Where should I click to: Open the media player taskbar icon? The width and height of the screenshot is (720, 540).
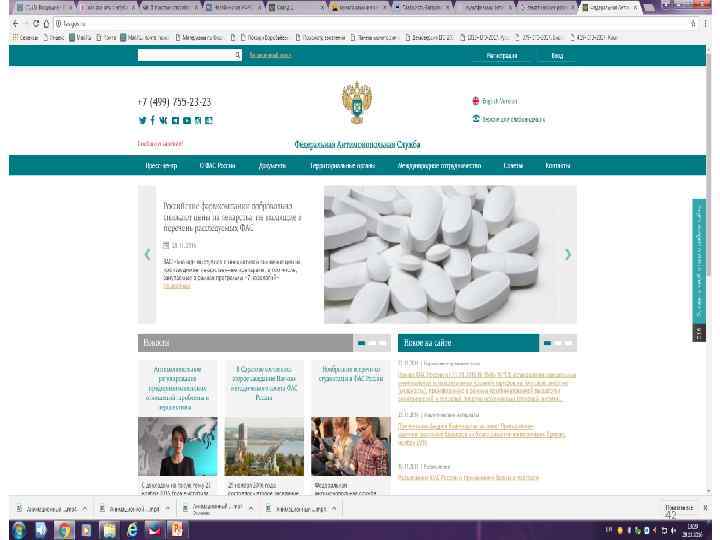click(87, 530)
